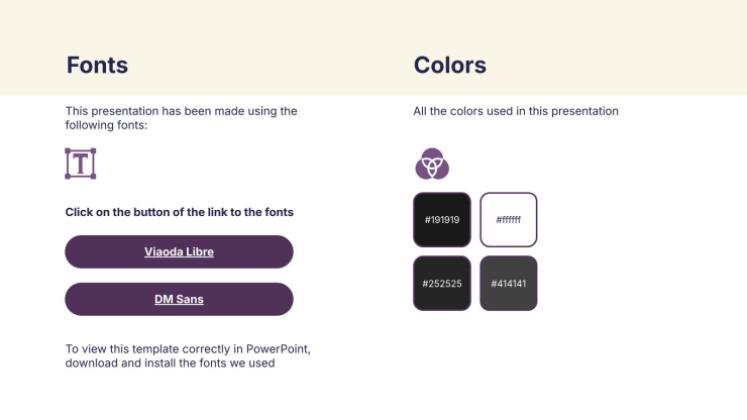Select the 'Fonts' heading text
This screenshot has width=747, height=420.
tap(97, 66)
